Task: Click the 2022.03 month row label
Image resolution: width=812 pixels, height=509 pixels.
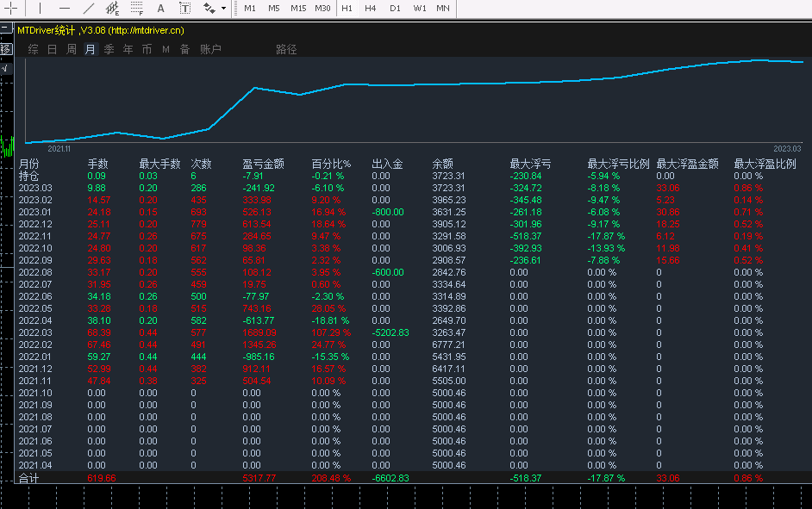Action: 35,332
